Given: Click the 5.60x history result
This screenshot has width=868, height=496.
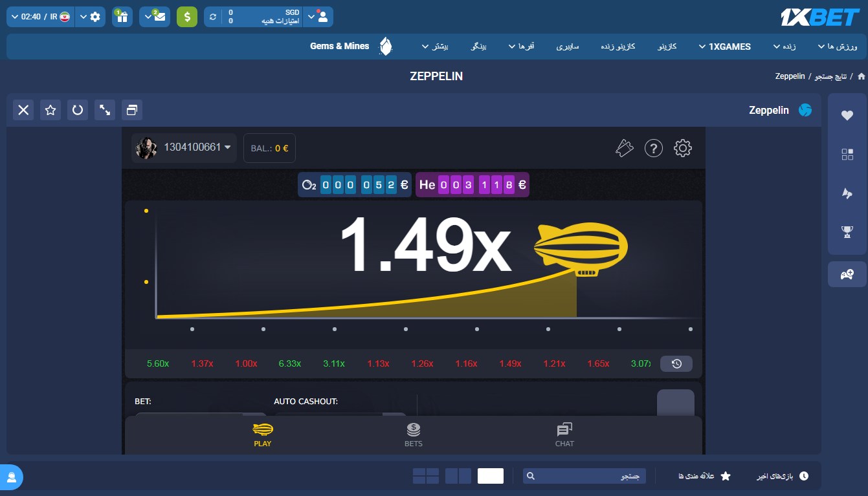Looking at the screenshot, I should 158,363.
